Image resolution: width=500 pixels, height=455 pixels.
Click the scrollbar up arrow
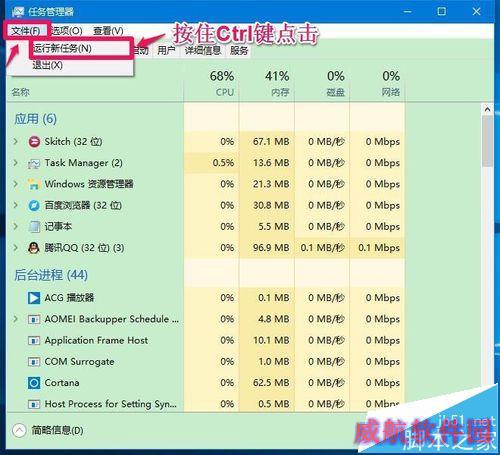coord(487,109)
